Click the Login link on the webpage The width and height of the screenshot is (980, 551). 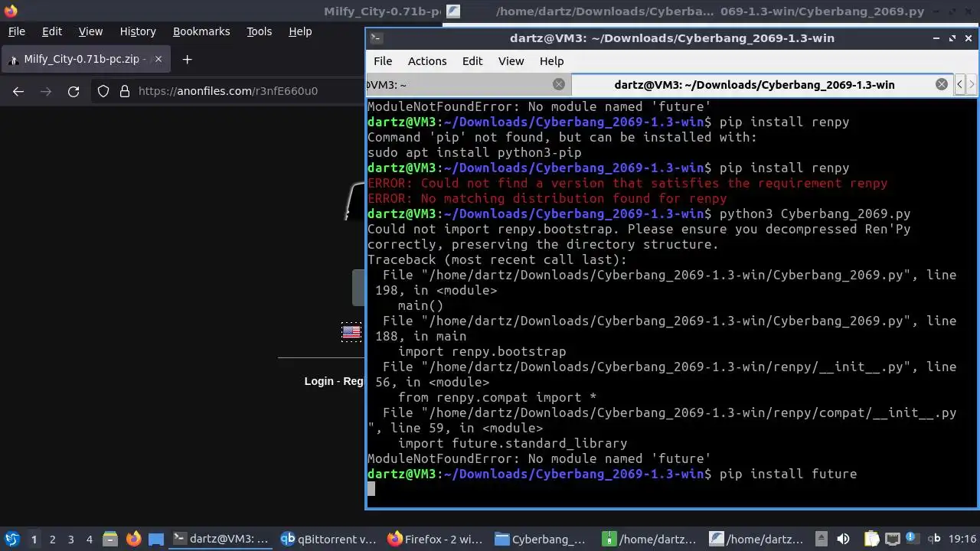(x=319, y=381)
